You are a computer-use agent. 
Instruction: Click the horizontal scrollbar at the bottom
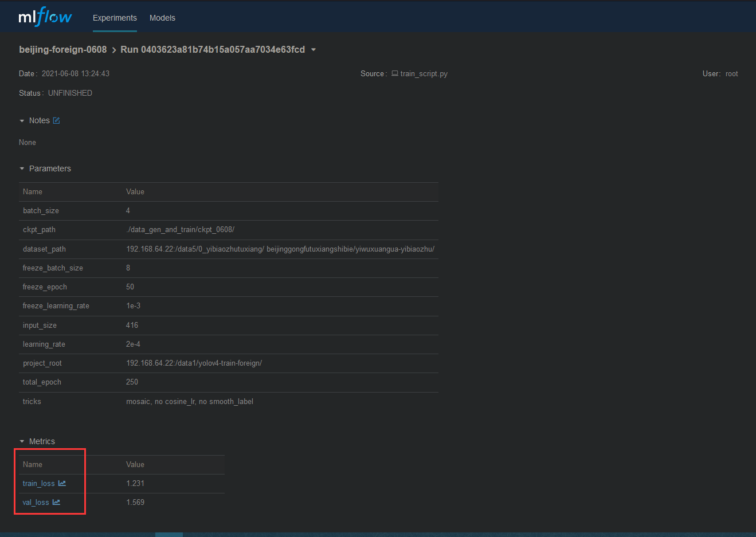169,534
